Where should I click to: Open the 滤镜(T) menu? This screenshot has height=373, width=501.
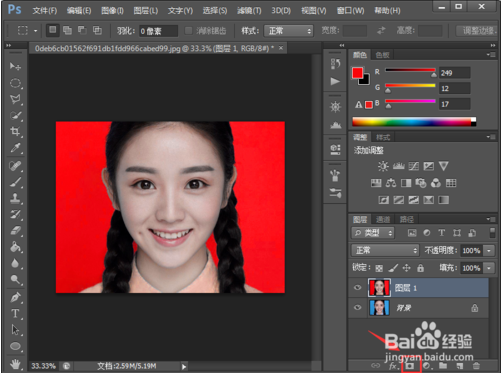pos(249,11)
